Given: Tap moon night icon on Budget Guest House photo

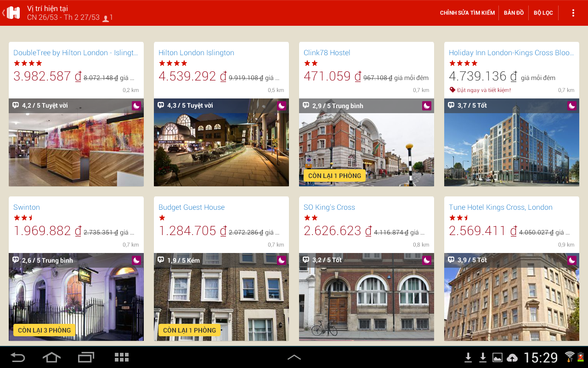Looking at the screenshot, I should point(282,260).
